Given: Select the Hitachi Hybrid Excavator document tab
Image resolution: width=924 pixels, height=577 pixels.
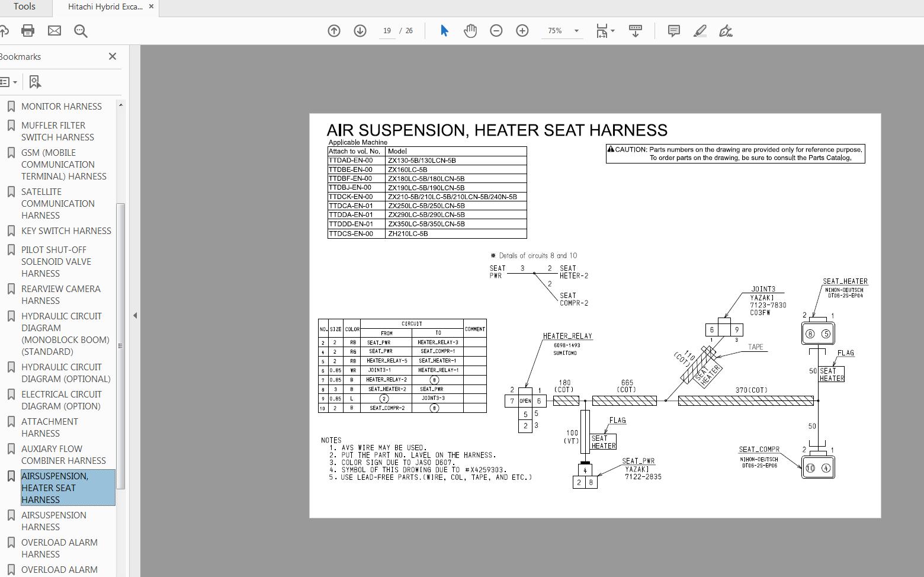Looking at the screenshot, I should [x=105, y=7].
